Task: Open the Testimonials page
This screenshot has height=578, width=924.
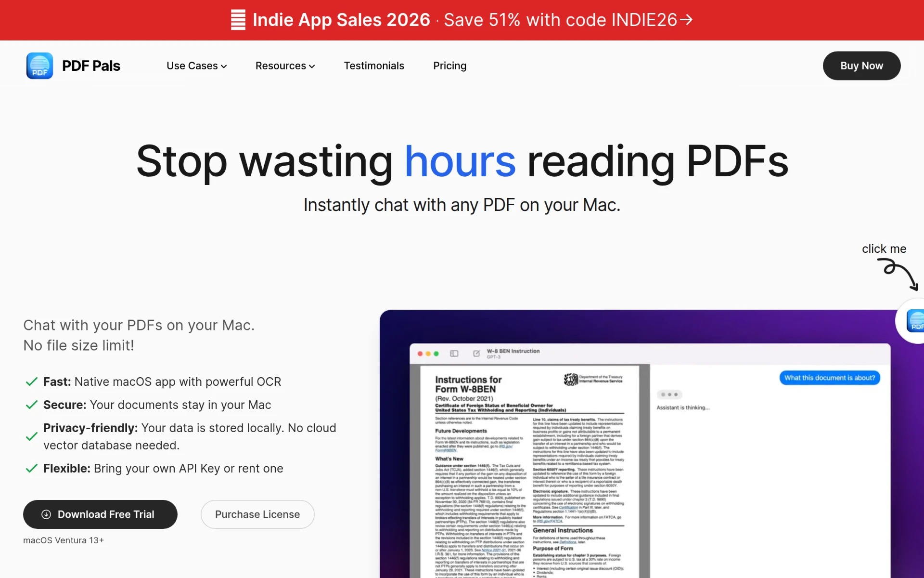Action: (374, 66)
